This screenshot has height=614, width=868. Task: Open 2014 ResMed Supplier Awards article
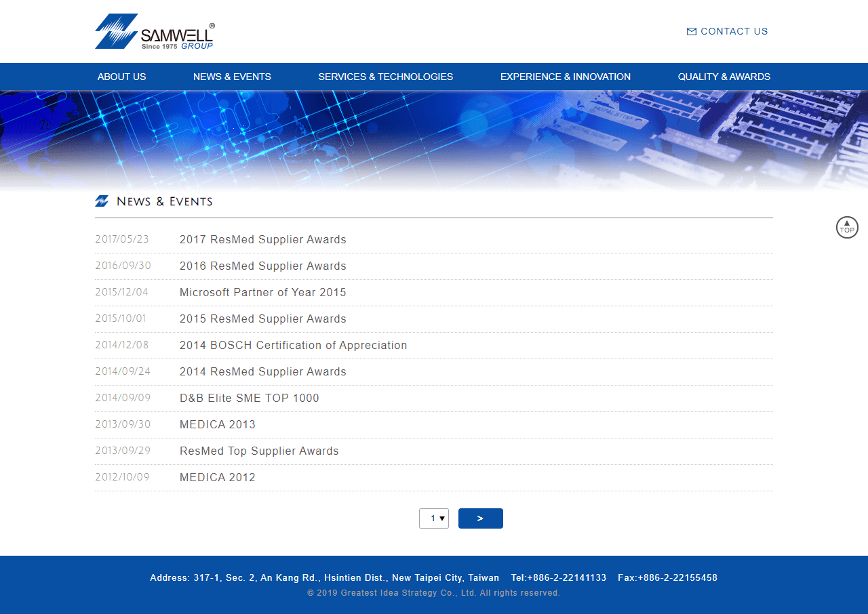pos(263,371)
